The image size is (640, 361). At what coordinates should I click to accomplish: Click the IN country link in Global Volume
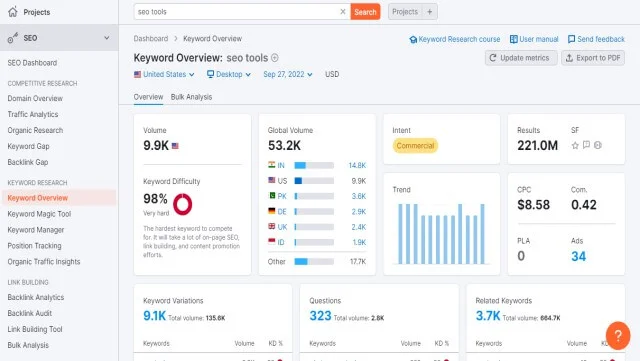pyautogui.click(x=281, y=165)
